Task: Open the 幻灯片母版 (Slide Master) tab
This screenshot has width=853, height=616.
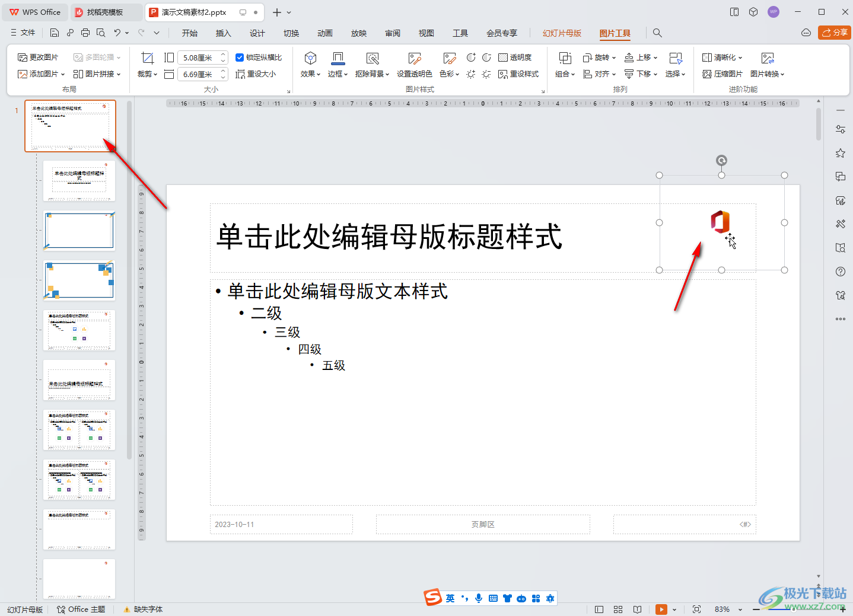Action: (x=562, y=33)
